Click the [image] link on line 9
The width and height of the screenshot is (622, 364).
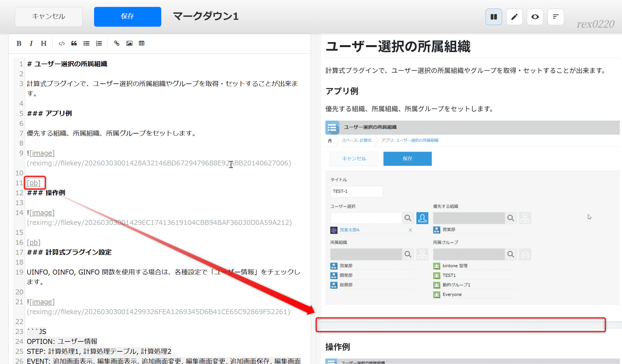42,153
